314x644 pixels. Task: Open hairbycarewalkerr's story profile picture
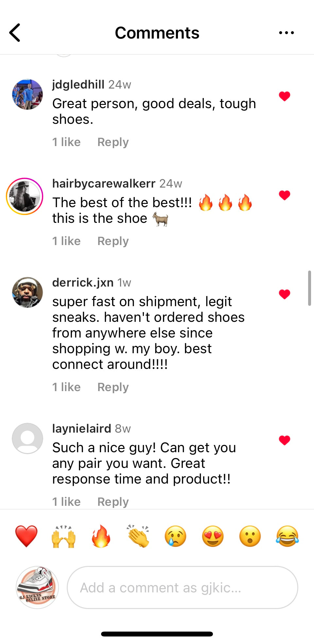(25, 196)
